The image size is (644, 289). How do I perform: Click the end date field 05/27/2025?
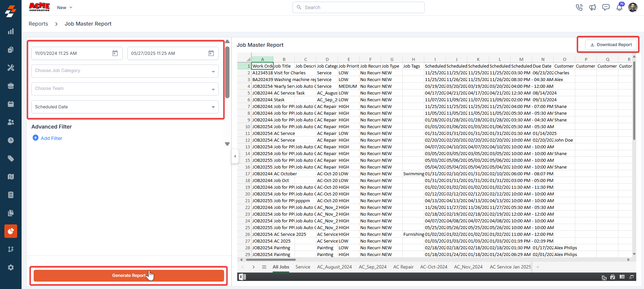click(x=173, y=53)
